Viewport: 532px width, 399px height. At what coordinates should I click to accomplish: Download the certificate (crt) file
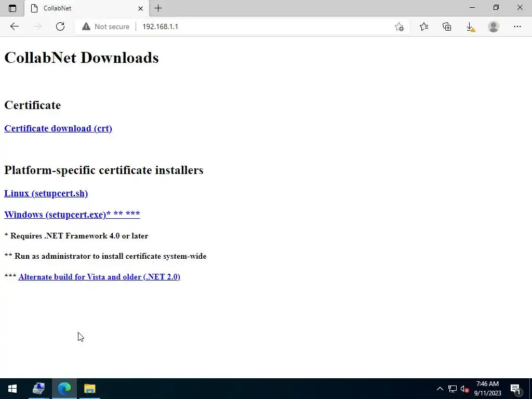(58, 129)
